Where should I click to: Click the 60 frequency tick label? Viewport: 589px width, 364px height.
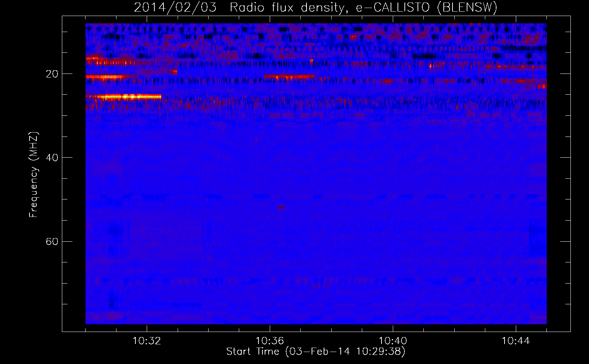tap(52, 241)
